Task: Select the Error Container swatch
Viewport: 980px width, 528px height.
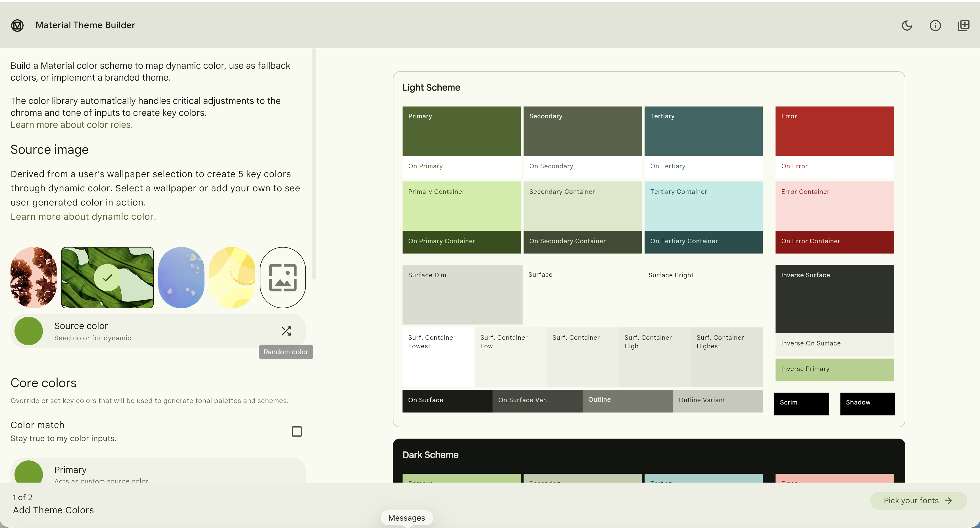Action: (834, 206)
